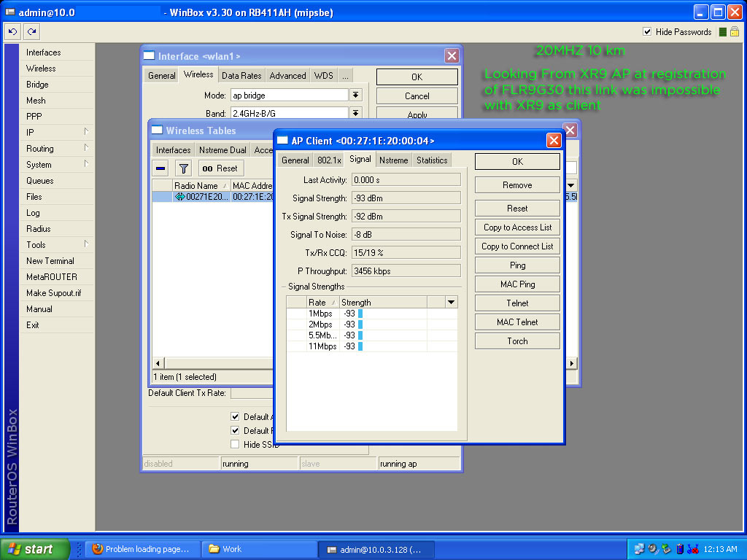Click the green status indicator beside padlock
The image size is (747, 560).
(723, 32)
